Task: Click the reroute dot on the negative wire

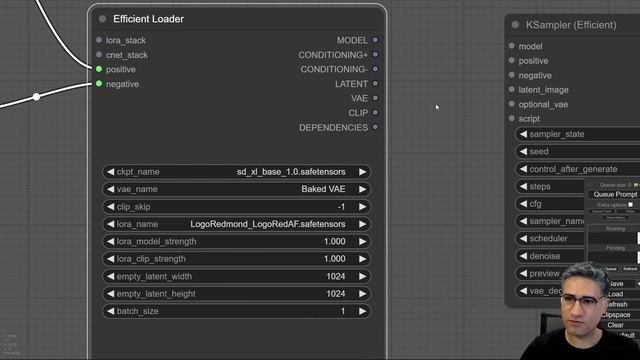Action: point(37,97)
